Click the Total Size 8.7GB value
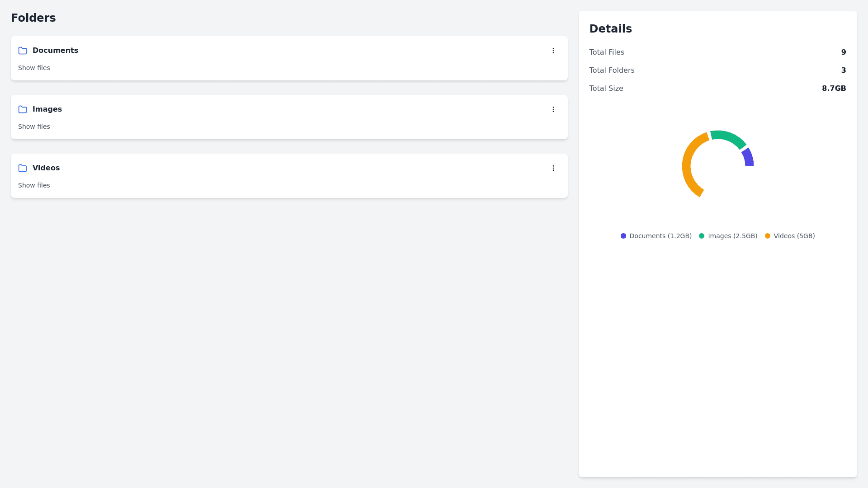 (x=834, y=89)
